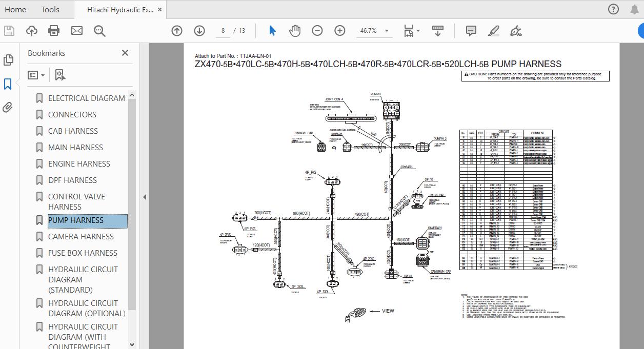
Task: Open page thumbnails panel icon
Action: click(8, 60)
